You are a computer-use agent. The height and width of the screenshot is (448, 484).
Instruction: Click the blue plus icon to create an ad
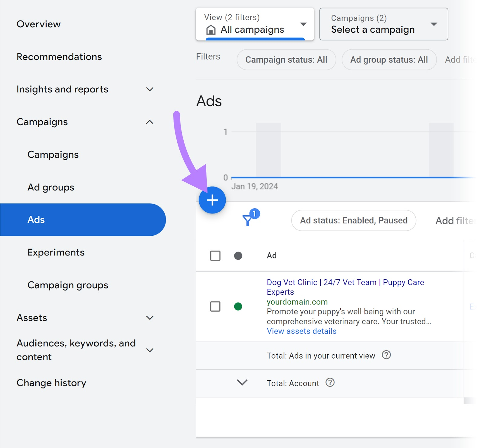tap(212, 200)
